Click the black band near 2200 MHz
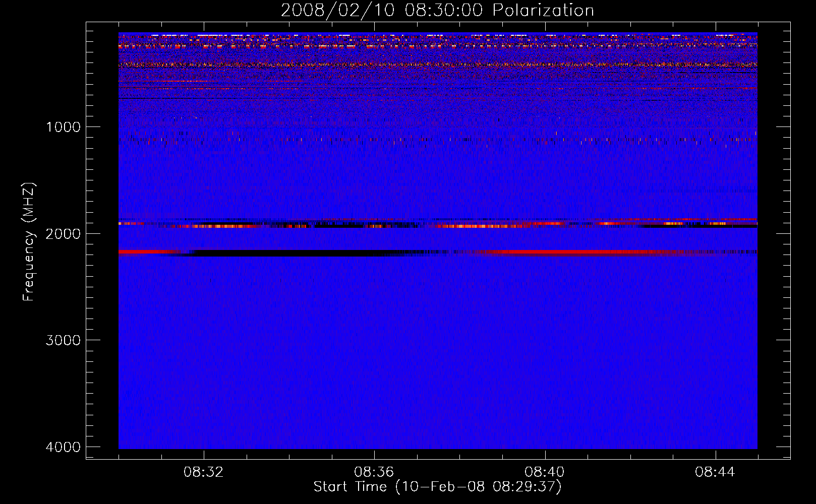816x504 pixels. 298,253
